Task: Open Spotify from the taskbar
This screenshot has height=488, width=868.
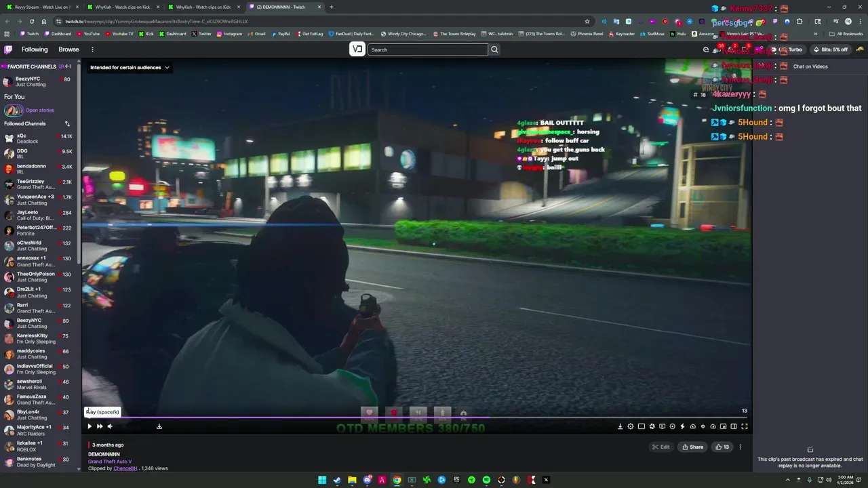Action: tap(486, 480)
